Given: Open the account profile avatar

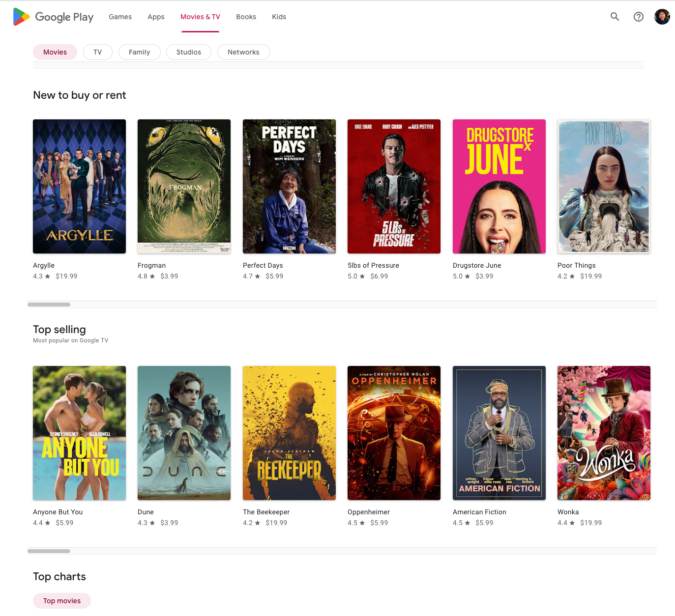Looking at the screenshot, I should click(662, 17).
